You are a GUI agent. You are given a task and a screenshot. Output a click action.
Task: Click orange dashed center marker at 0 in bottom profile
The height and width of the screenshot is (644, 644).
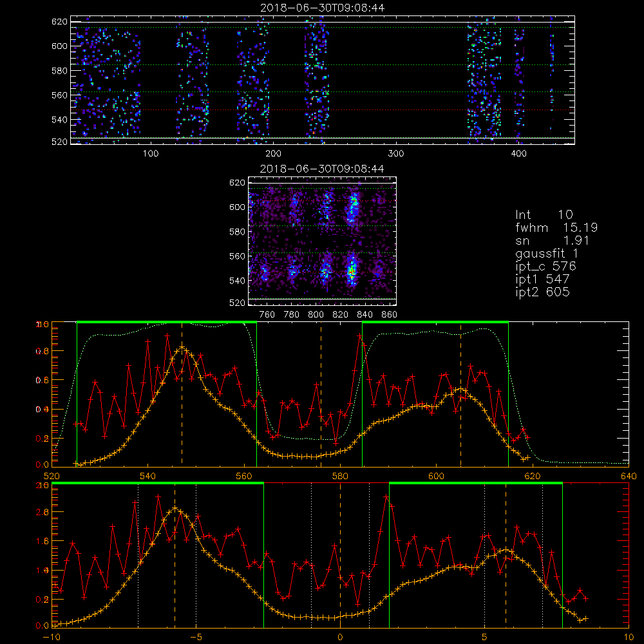(340, 554)
